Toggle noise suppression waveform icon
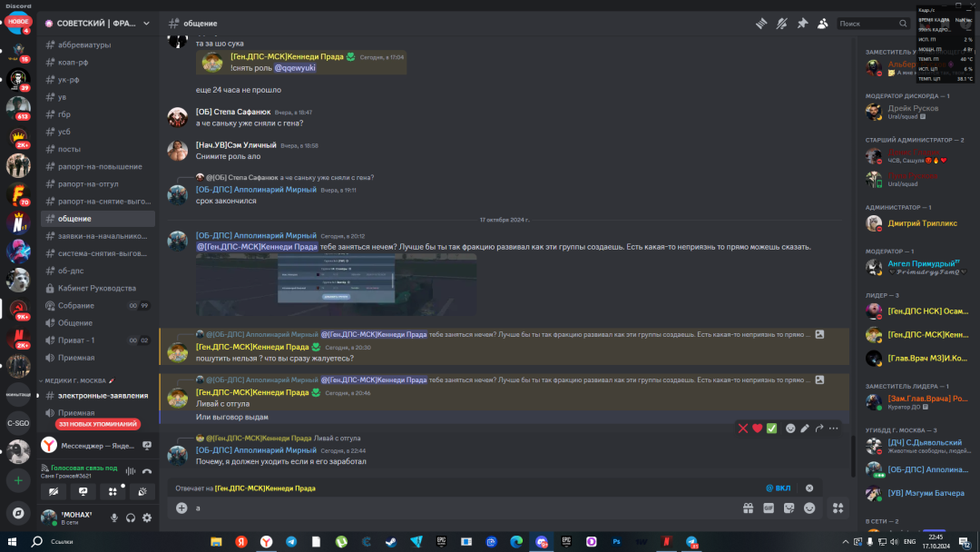Image resolution: width=980 pixels, height=552 pixels. pyautogui.click(x=130, y=471)
